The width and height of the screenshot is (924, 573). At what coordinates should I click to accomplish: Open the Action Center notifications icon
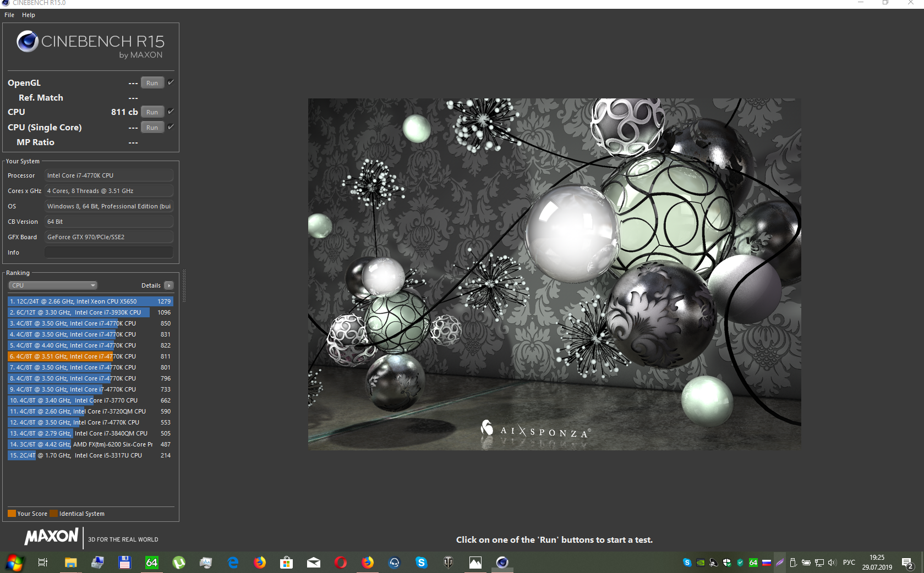click(907, 563)
